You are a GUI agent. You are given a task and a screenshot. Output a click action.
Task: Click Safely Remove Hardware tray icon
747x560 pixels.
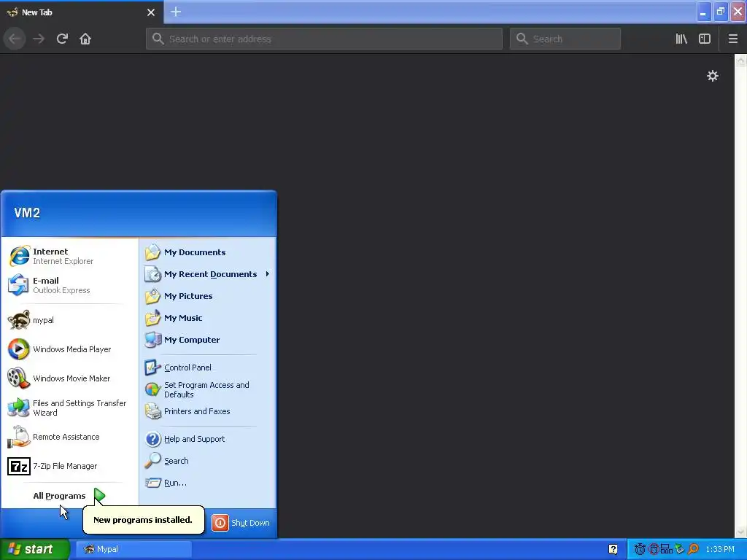tap(680, 549)
